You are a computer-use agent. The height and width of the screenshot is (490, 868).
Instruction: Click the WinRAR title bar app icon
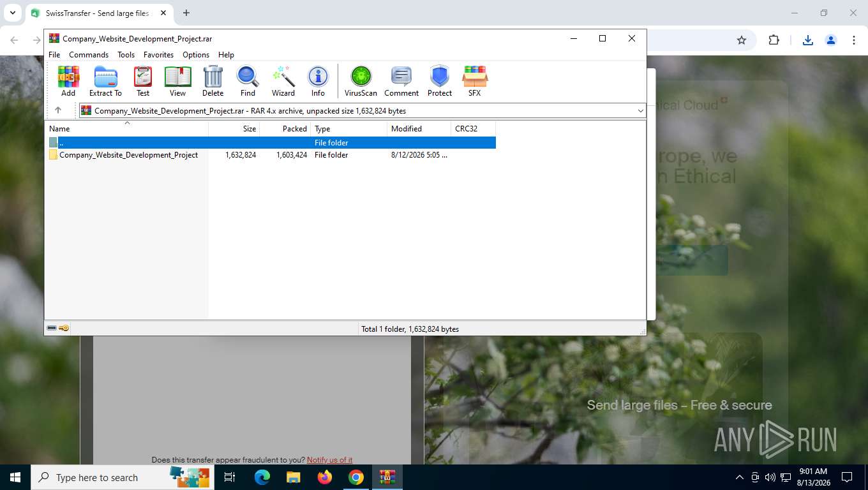click(54, 38)
